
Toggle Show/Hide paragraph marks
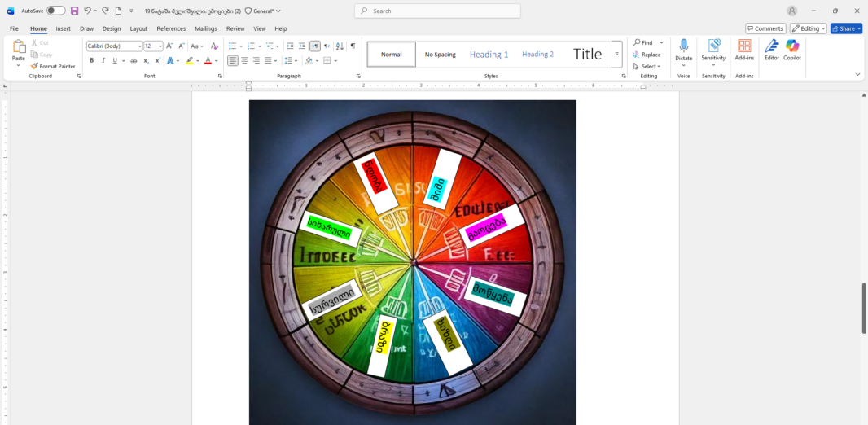(x=353, y=46)
